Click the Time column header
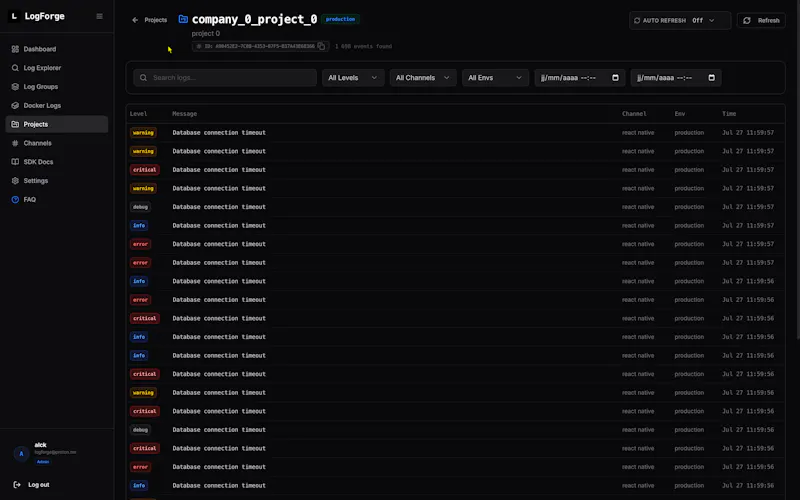The width and height of the screenshot is (800, 500). coord(729,114)
